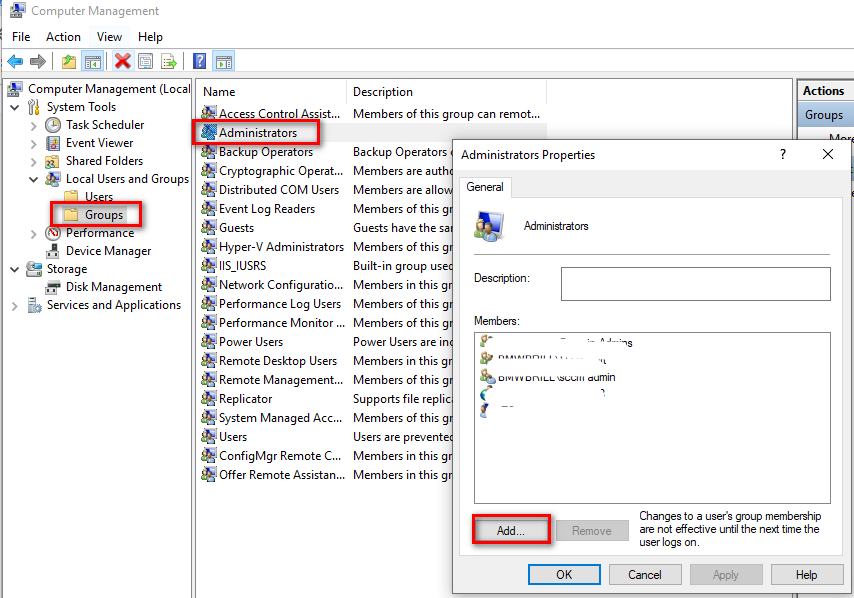Open the Action menu
The height and width of the screenshot is (598, 854).
point(63,36)
